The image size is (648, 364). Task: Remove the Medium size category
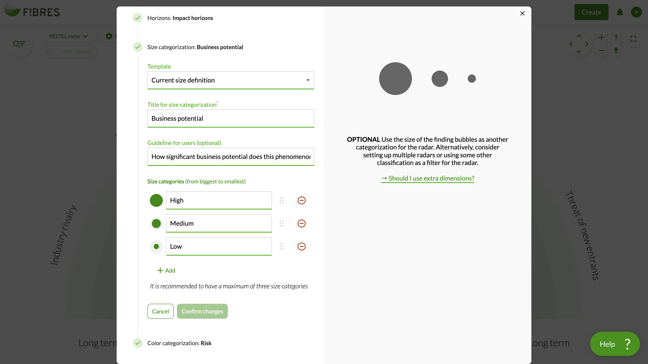pyautogui.click(x=301, y=224)
